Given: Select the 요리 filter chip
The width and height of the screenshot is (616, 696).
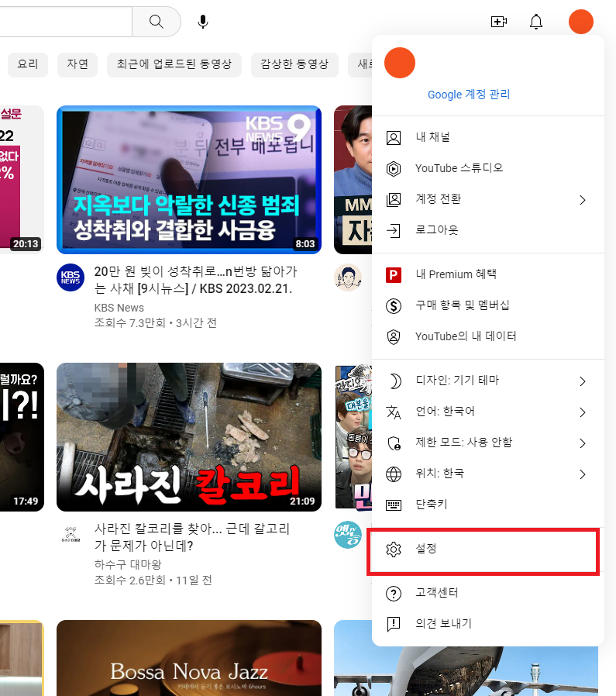Looking at the screenshot, I should pyautogui.click(x=28, y=64).
